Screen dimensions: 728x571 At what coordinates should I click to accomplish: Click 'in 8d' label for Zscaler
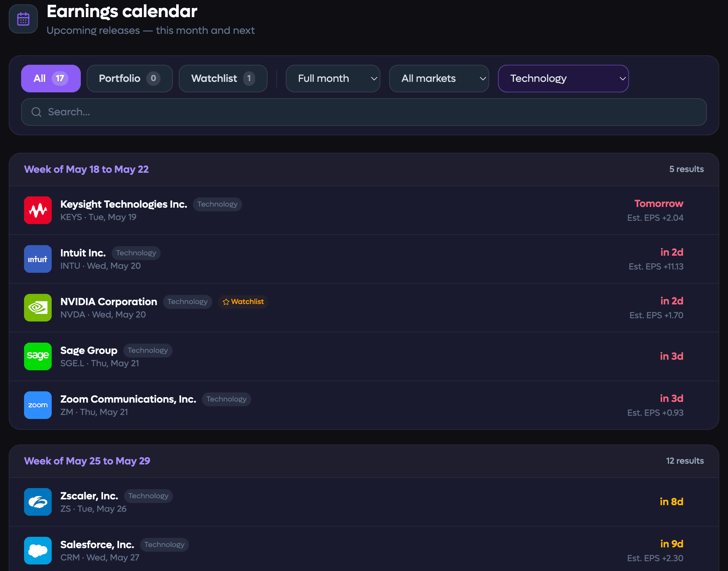[672, 502]
